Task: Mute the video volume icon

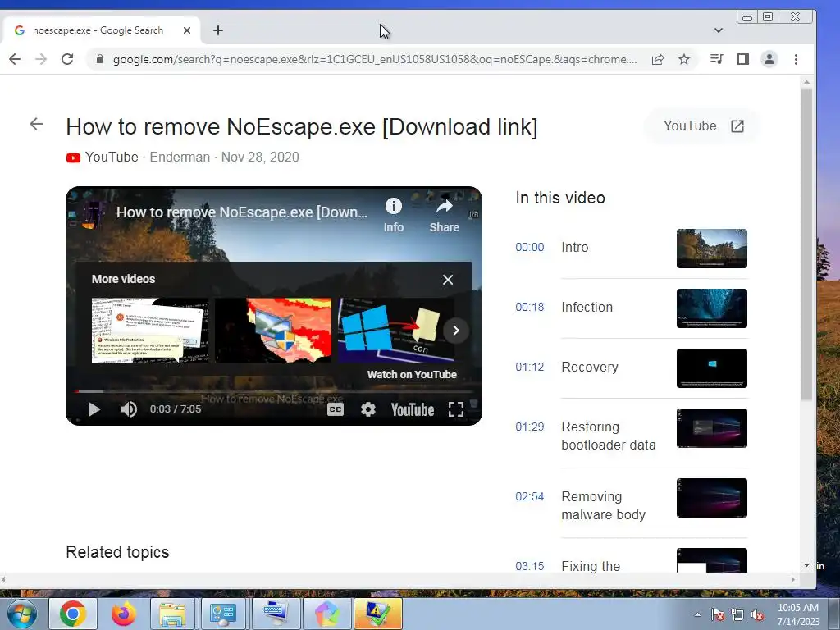Action: point(128,409)
